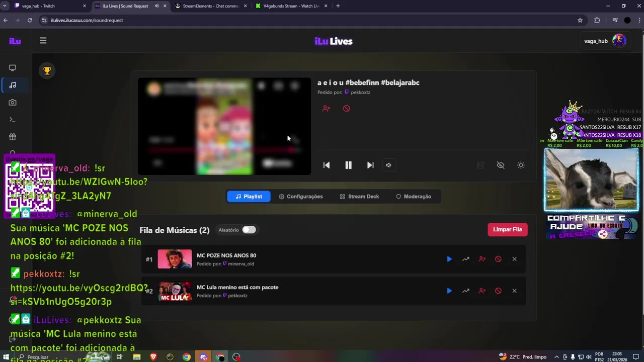Open the hamburger menu in iLu Lives header
The width and height of the screenshot is (644, 362).
[43, 41]
